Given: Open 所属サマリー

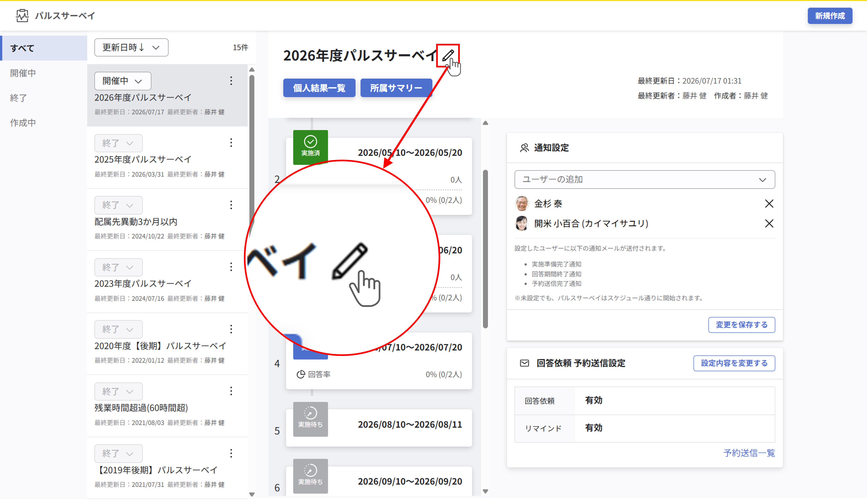Looking at the screenshot, I should (x=396, y=88).
